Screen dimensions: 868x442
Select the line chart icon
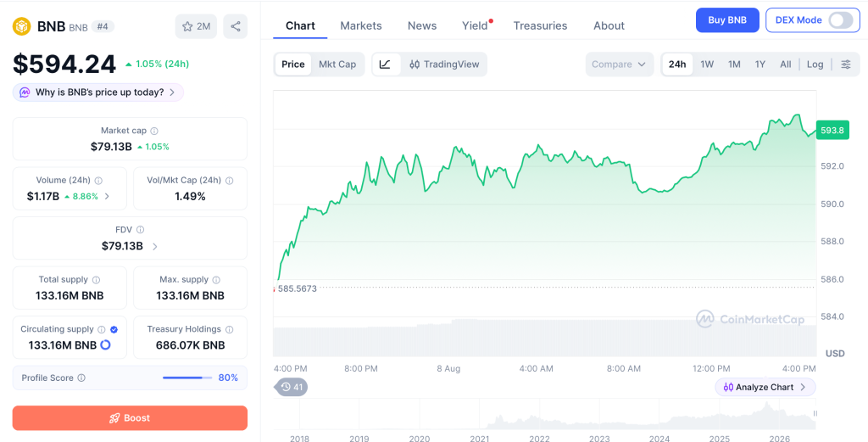click(386, 64)
